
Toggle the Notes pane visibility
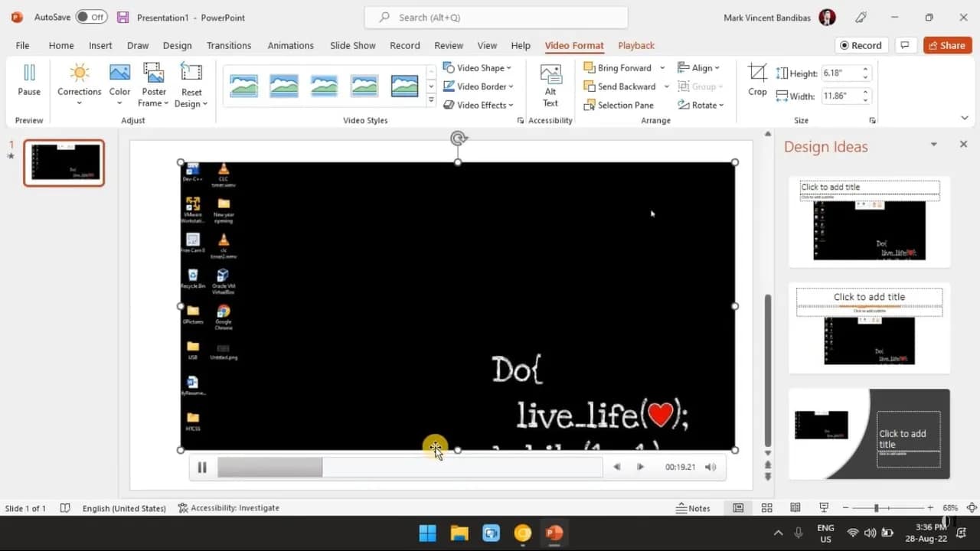pos(694,507)
